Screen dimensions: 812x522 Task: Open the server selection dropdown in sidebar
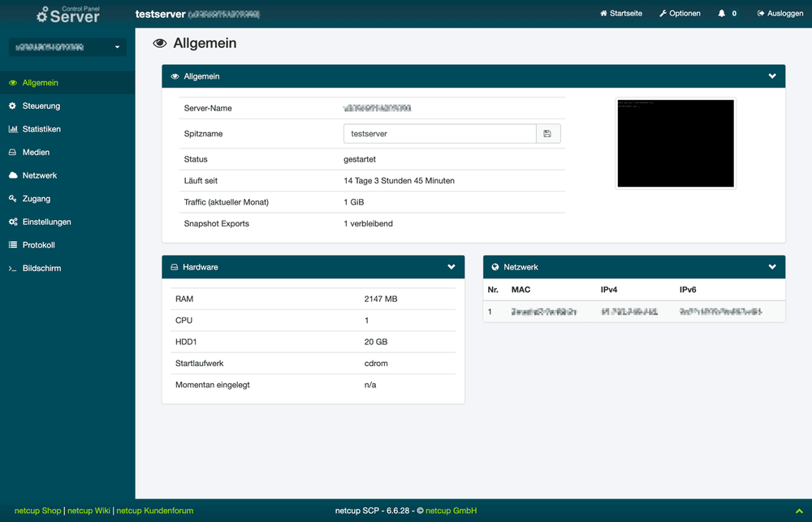(x=67, y=47)
